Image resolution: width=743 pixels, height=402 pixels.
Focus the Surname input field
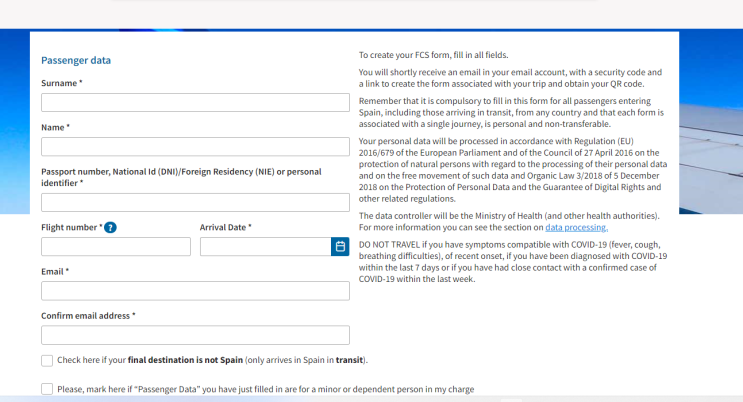(195, 102)
